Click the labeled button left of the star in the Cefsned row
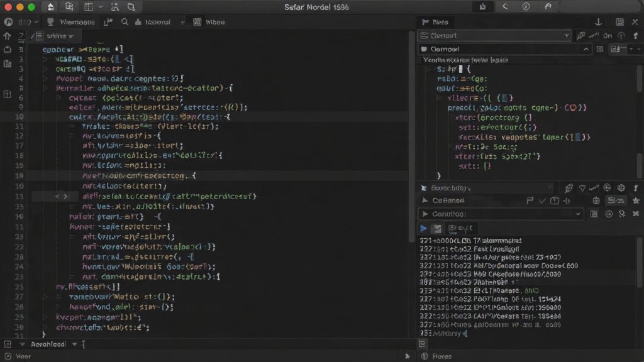The width and height of the screenshot is (644, 362). (616, 200)
